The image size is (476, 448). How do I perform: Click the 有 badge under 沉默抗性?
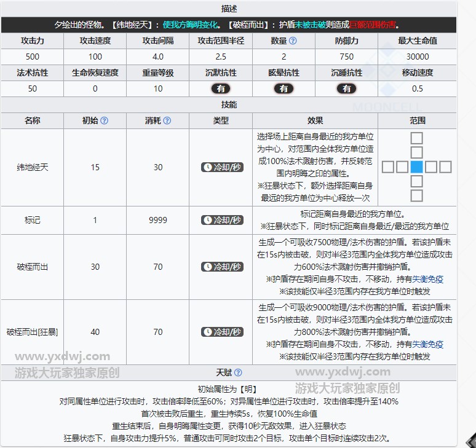(x=221, y=88)
